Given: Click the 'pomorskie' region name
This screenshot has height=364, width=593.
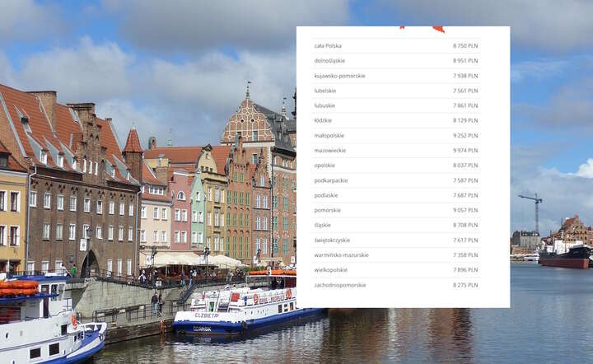Looking at the screenshot, I should coord(327,210).
